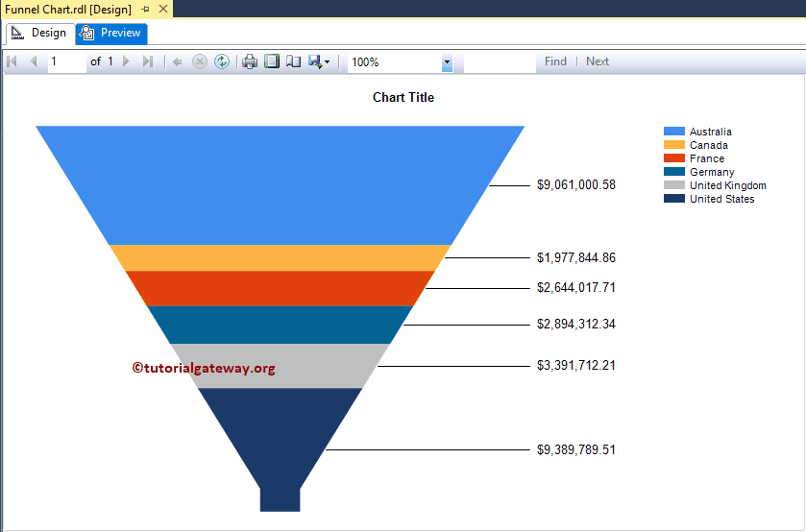
Task: Switch to Preview tab
Action: 111,33
